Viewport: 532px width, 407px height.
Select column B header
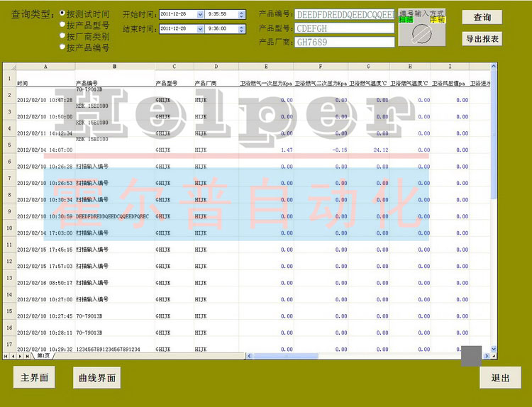click(115, 67)
